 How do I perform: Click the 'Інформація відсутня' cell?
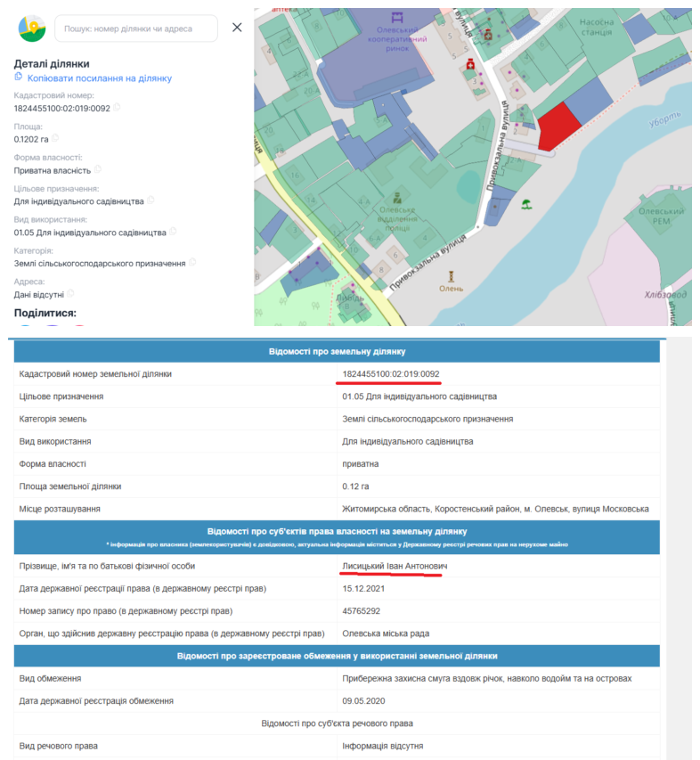383,746
